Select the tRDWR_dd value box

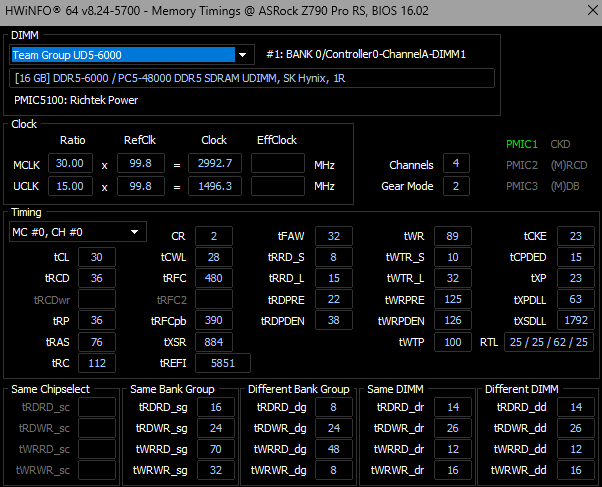pyautogui.click(x=573, y=428)
